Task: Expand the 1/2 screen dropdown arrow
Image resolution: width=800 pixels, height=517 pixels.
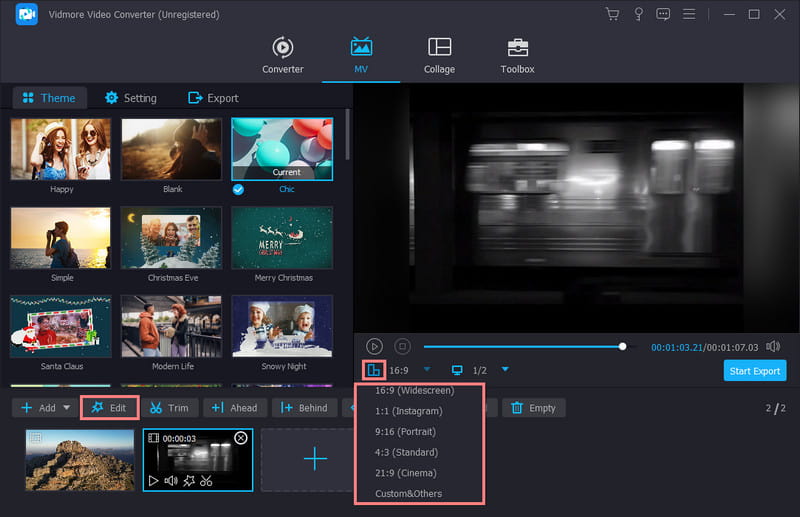Action: pyautogui.click(x=505, y=370)
